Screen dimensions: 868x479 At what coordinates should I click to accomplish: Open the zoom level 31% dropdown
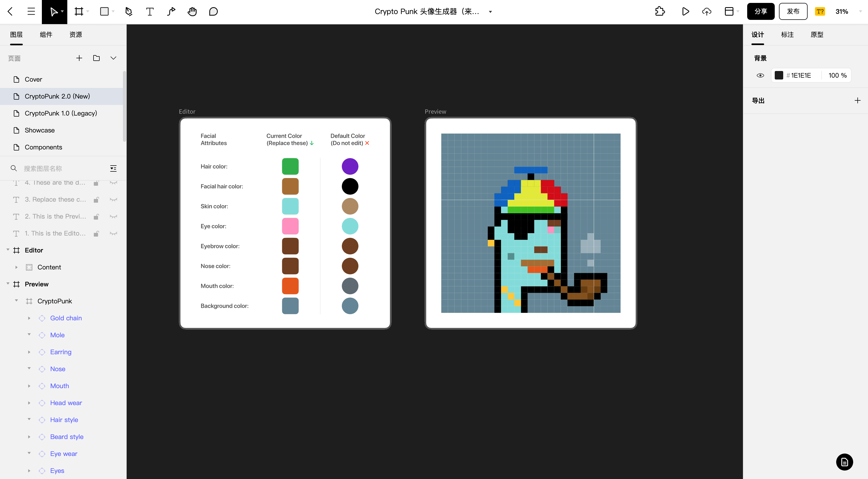(x=847, y=12)
